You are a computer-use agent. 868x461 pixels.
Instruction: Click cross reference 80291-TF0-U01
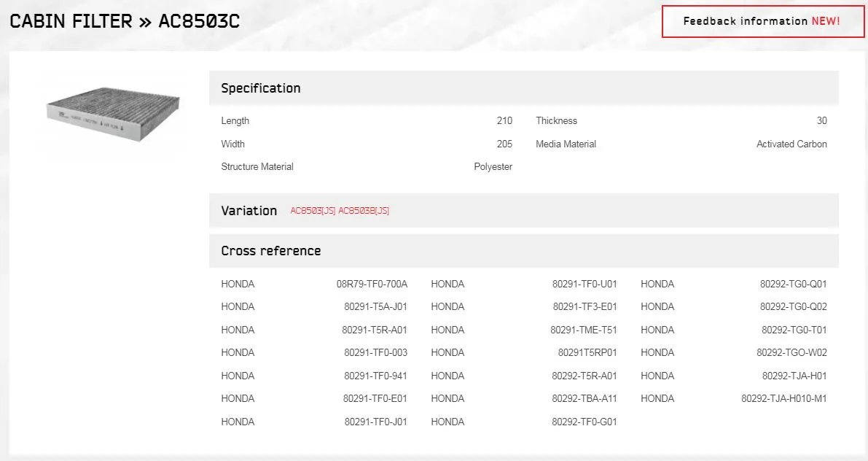pos(584,284)
